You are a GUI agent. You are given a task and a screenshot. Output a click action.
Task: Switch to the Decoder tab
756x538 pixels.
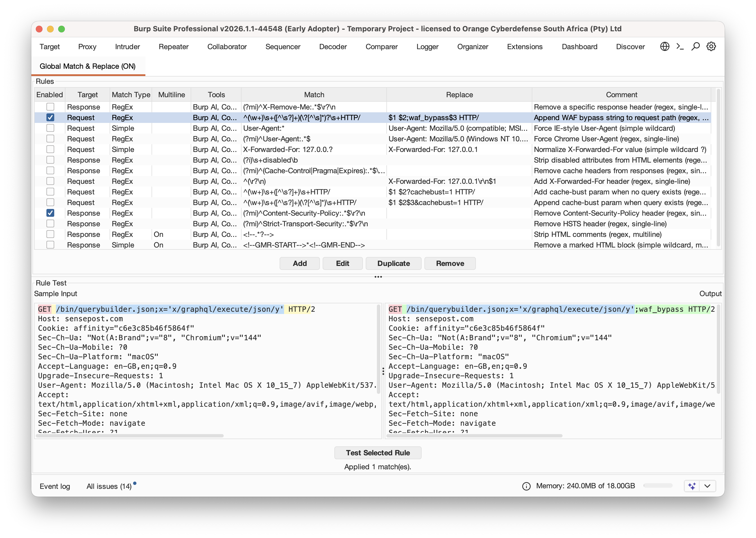[333, 47]
